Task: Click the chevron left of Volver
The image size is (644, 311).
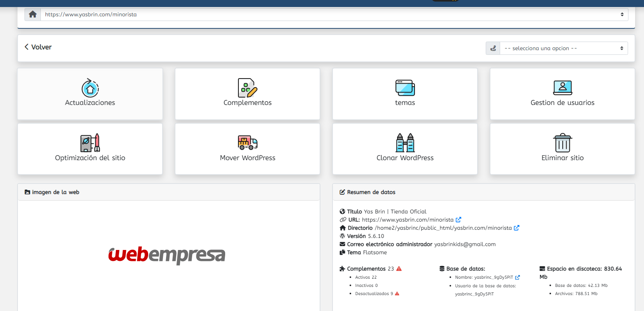Action: point(26,47)
